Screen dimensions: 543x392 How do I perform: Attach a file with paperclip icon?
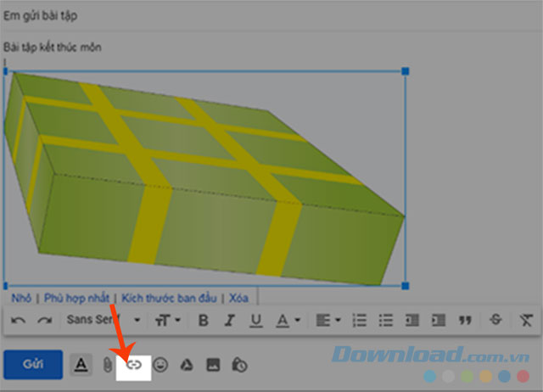108,365
